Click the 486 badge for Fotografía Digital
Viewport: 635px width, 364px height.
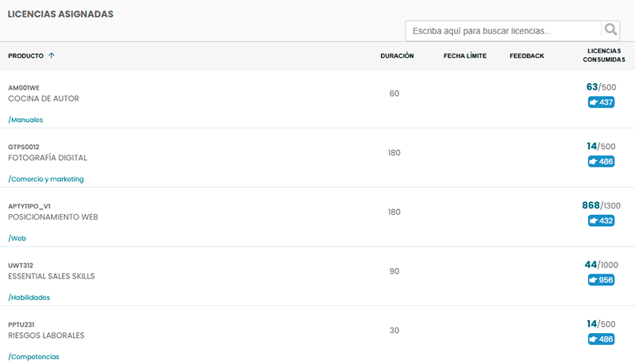601,161
